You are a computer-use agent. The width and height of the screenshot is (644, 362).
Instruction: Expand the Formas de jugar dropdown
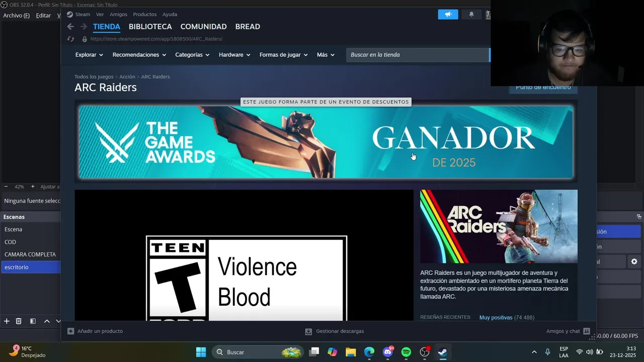coord(283,55)
